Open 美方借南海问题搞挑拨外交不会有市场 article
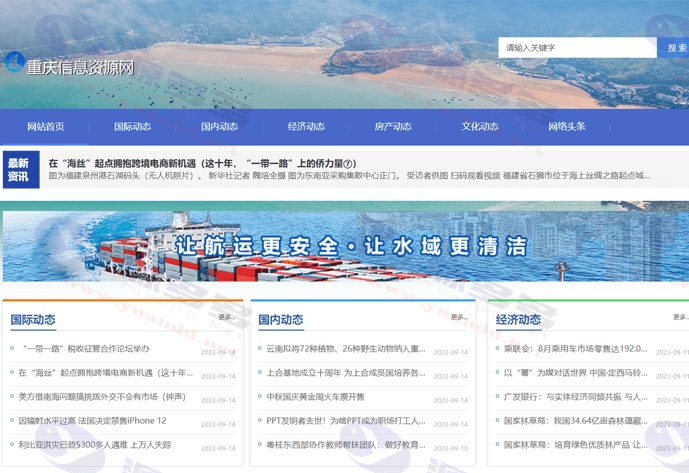 click(102, 397)
